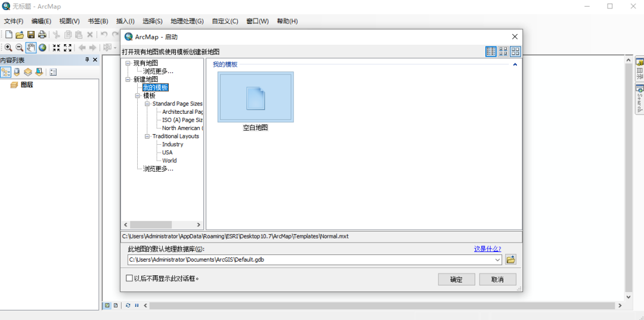Collapse the Standard Page Sizes tree node
The image size is (644, 320).
point(147,104)
